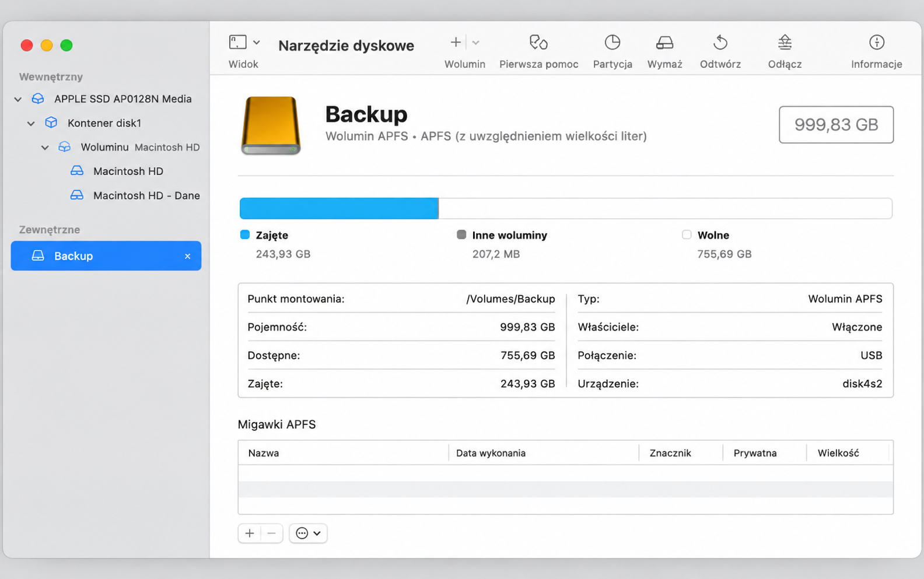Open the Widok sidebar view icon
This screenshot has height=579, width=924.
pyautogui.click(x=237, y=42)
